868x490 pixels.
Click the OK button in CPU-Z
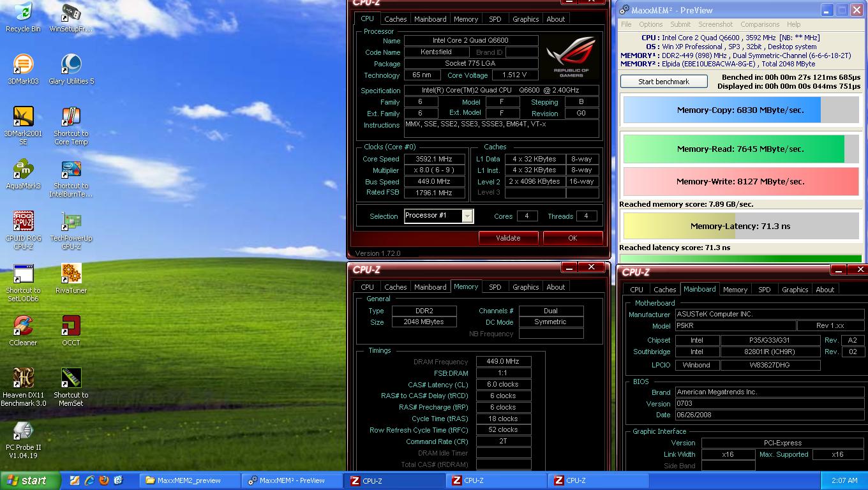coord(572,238)
